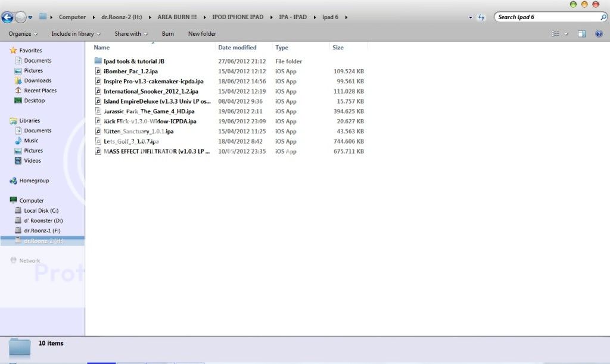Expand the arrow after Computer breadcrumb
610x364 pixels.
tap(94, 17)
